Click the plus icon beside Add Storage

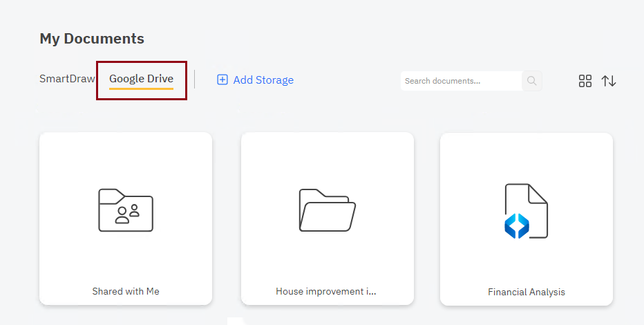pyautogui.click(x=222, y=80)
